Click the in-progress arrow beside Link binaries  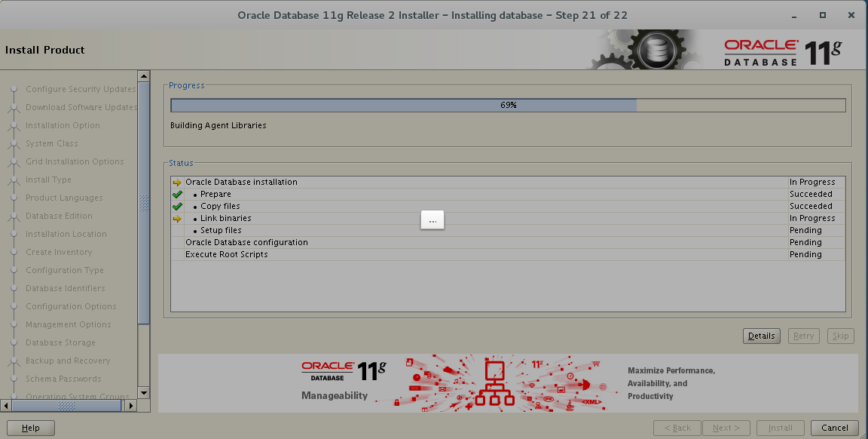(x=176, y=218)
